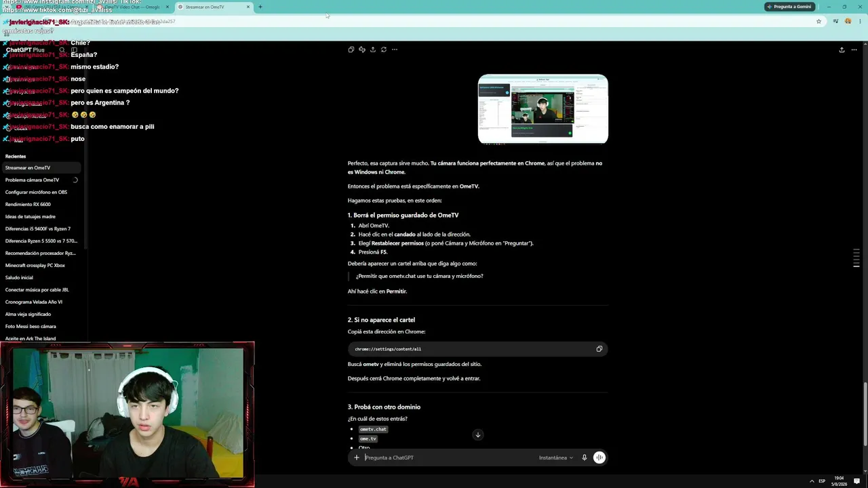Open the Ideas de tatuajes madre chat
Viewport: 868px width, 488px height.
pos(41,216)
